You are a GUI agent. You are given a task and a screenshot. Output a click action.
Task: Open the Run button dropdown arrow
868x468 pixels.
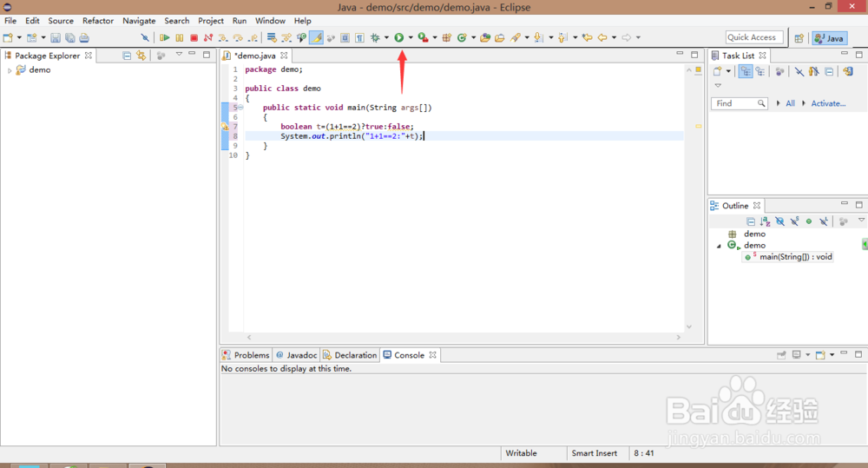point(411,37)
